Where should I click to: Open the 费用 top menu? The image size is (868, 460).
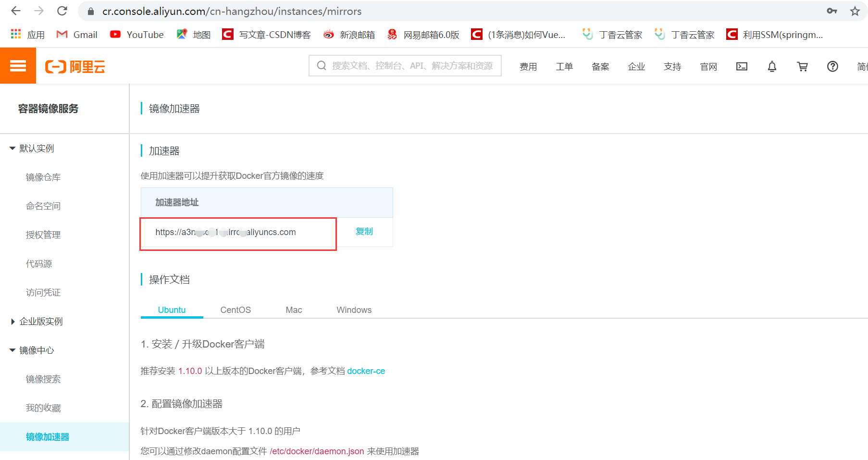(x=528, y=66)
